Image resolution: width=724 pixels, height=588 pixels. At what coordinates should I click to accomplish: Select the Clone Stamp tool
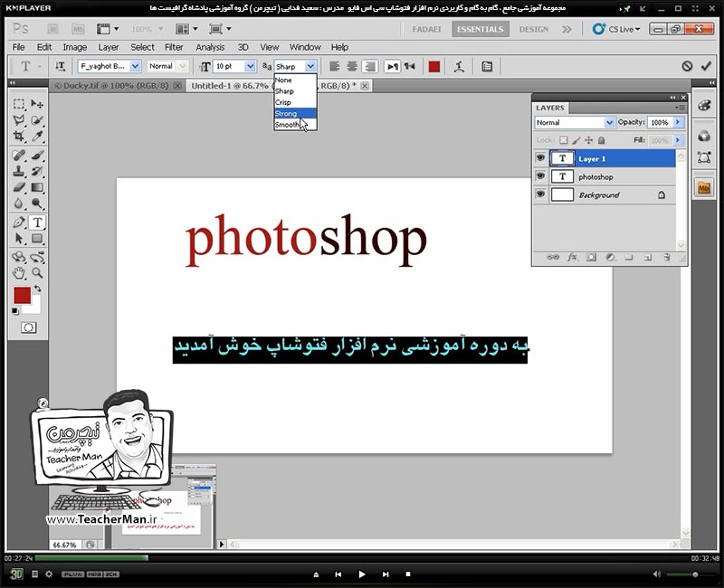[19, 171]
